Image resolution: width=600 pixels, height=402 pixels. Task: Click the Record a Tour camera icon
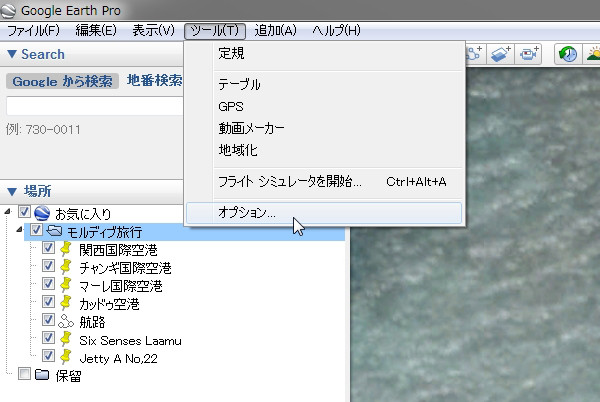(x=529, y=54)
